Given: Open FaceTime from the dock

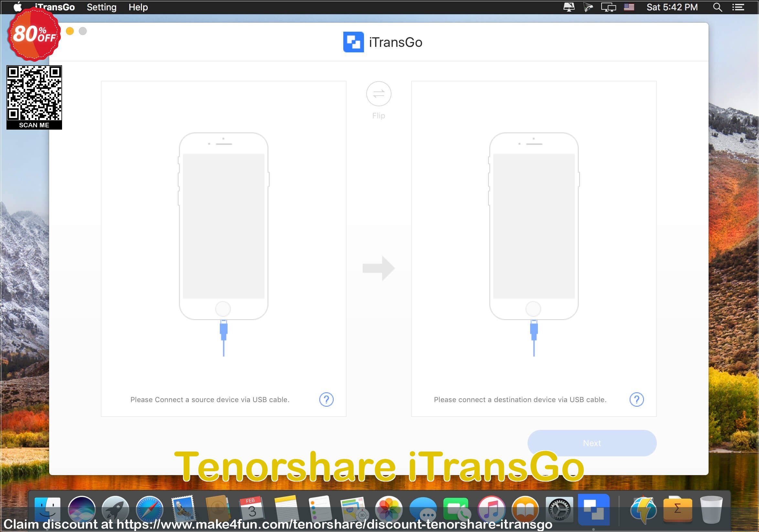Looking at the screenshot, I should pos(457,509).
